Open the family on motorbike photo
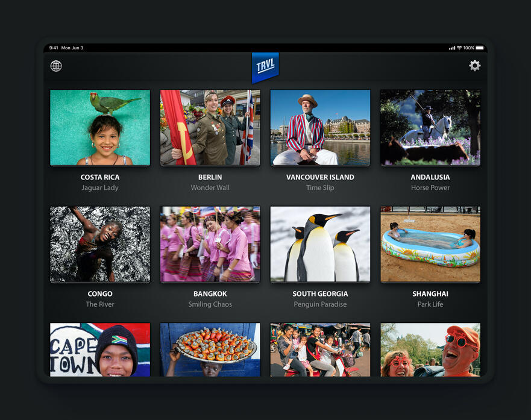Image resolution: width=531 pixels, height=420 pixels. 320,349
